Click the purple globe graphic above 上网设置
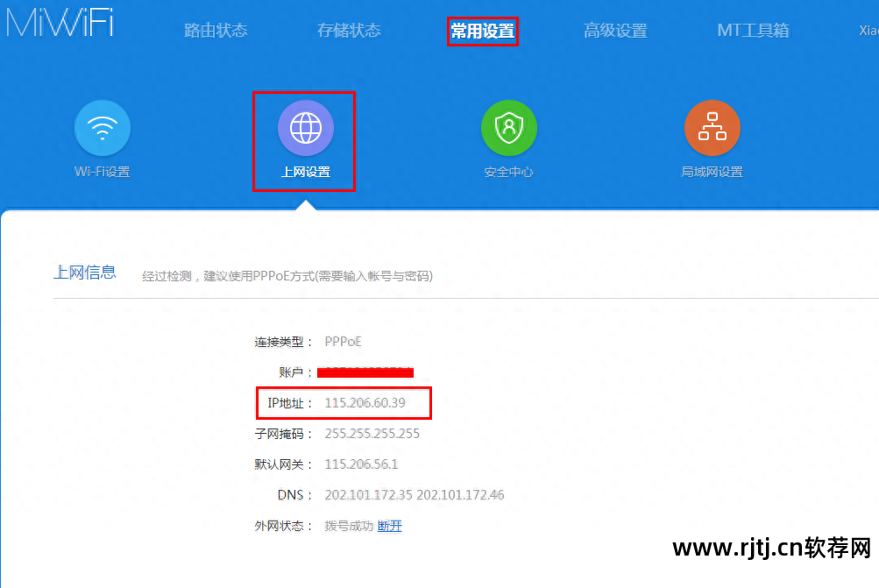 click(304, 127)
